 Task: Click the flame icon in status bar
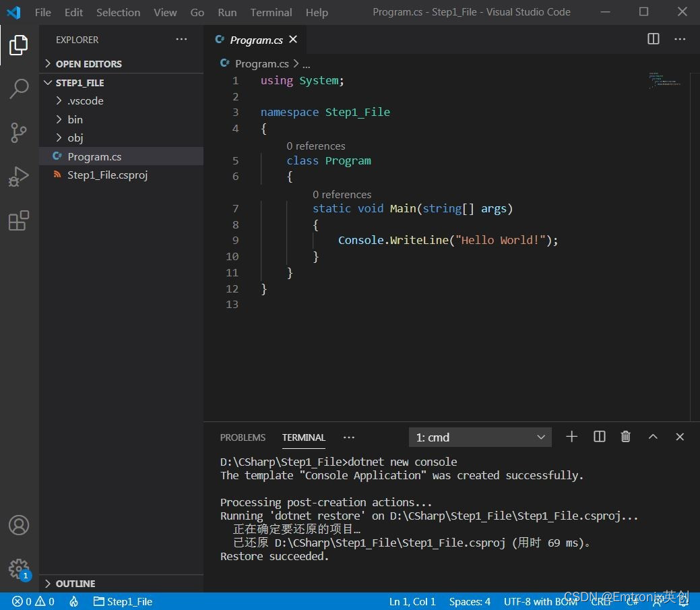pos(73,601)
